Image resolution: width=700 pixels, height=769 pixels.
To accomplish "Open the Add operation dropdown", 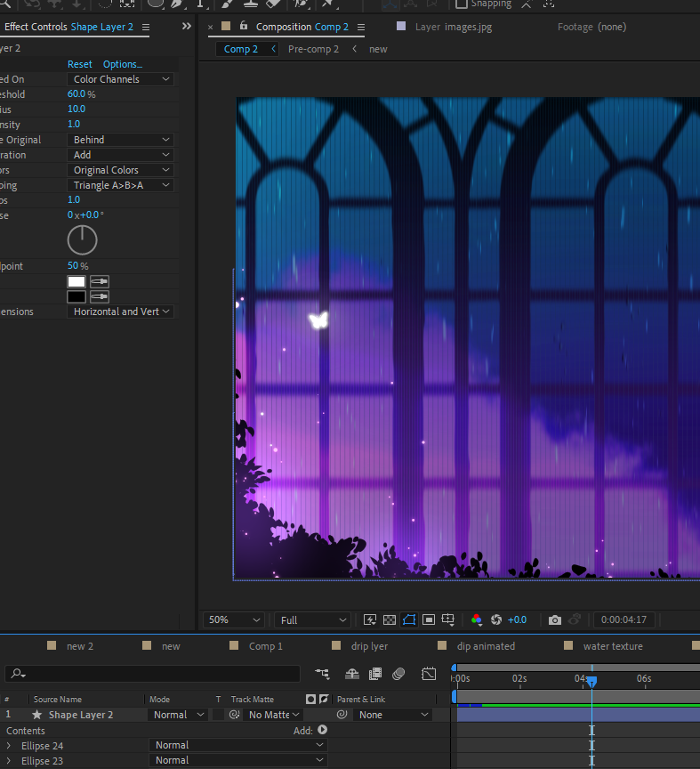I will click(x=120, y=155).
